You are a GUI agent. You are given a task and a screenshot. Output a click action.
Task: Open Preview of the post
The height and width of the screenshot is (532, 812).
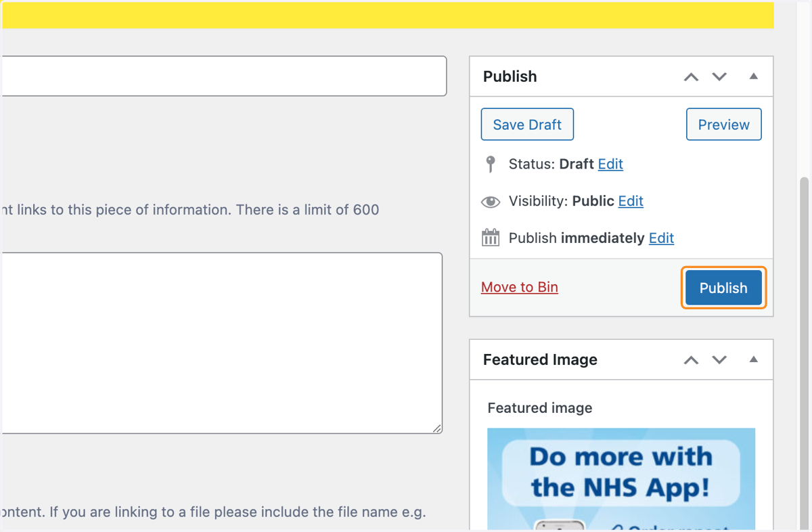pyautogui.click(x=723, y=125)
